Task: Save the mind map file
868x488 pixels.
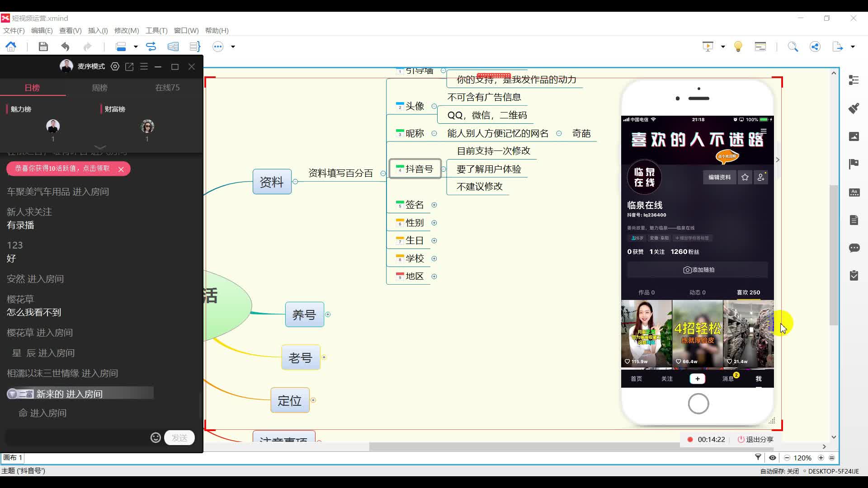Action: [x=43, y=47]
